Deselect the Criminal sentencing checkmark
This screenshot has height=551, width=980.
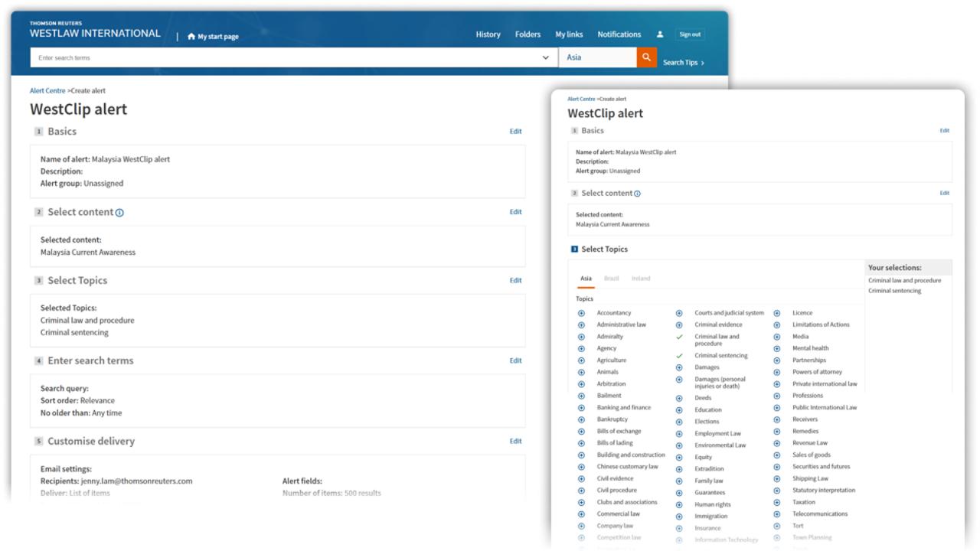679,356
